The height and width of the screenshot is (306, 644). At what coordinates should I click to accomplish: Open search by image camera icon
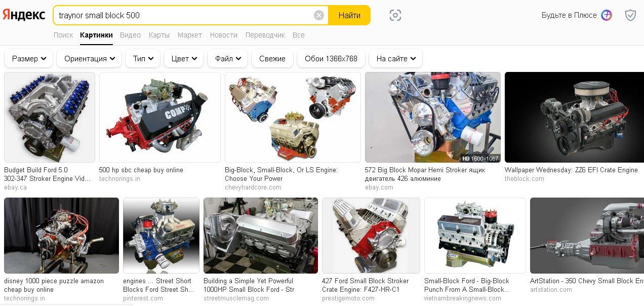click(395, 15)
